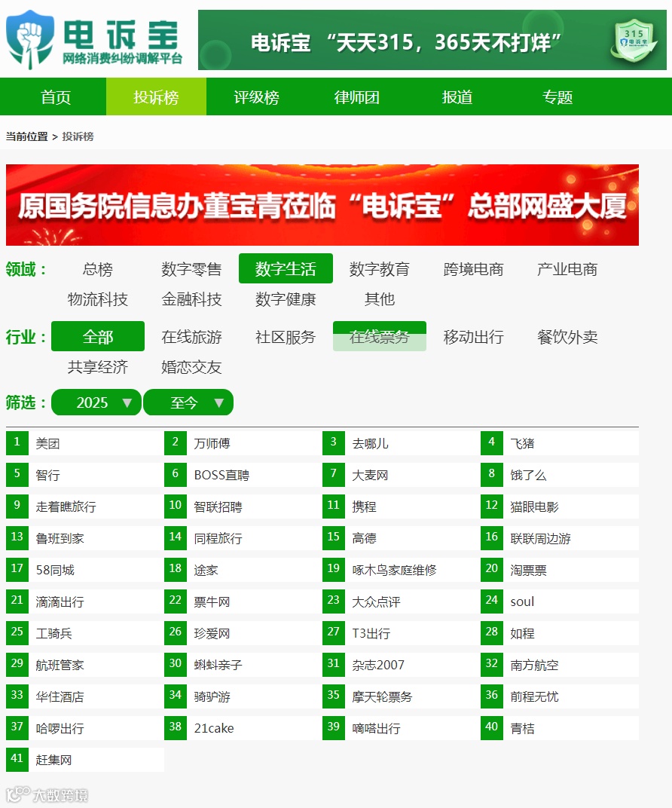
Task: Open rank 7 entry 大麦网
Action: 401,475
